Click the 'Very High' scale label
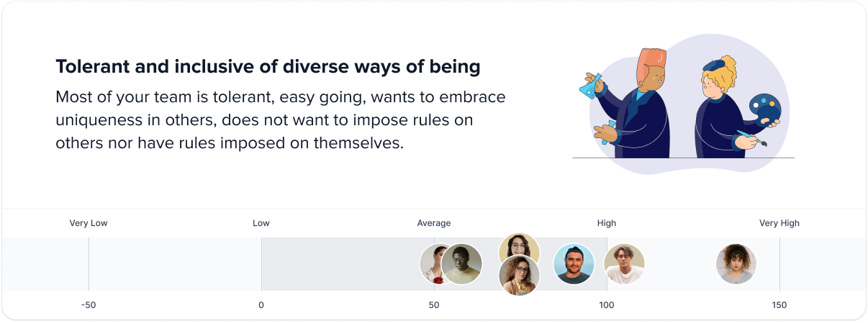The height and width of the screenshot is (323, 868). (779, 223)
